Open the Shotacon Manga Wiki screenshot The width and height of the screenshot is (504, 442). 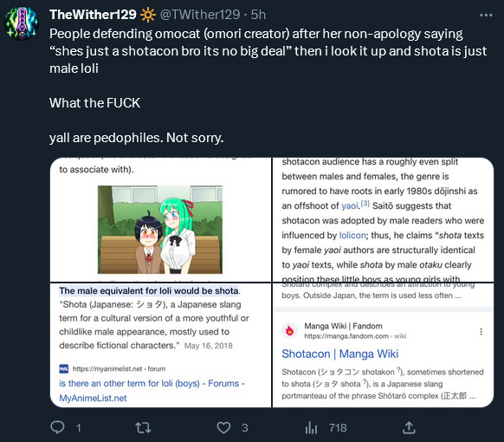pos(383,345)
